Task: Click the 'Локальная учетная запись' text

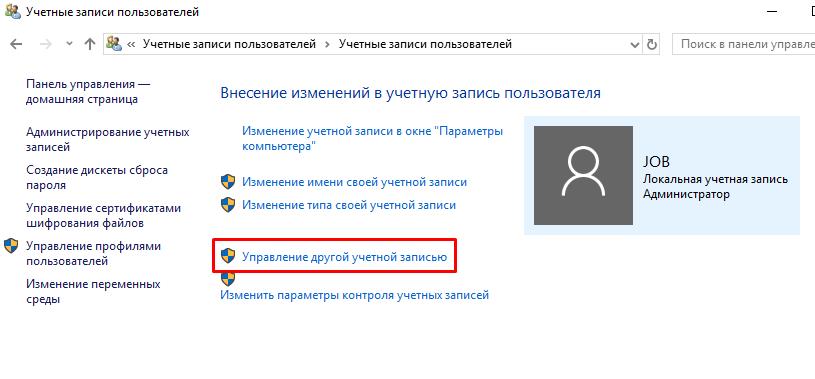Action: pos(715,179)
